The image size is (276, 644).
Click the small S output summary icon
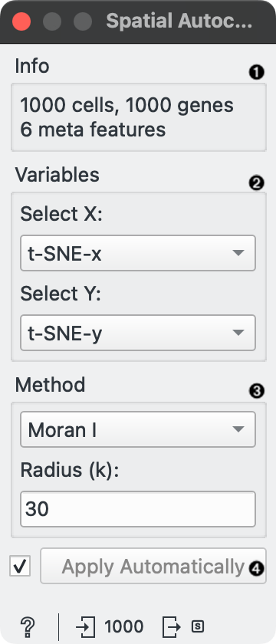coord(198,626)
